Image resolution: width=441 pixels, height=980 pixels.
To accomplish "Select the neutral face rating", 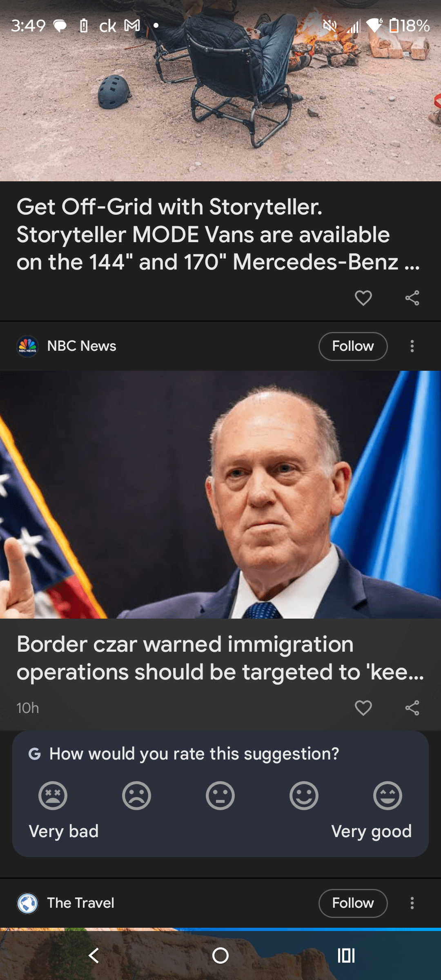I will coord(220,795).
